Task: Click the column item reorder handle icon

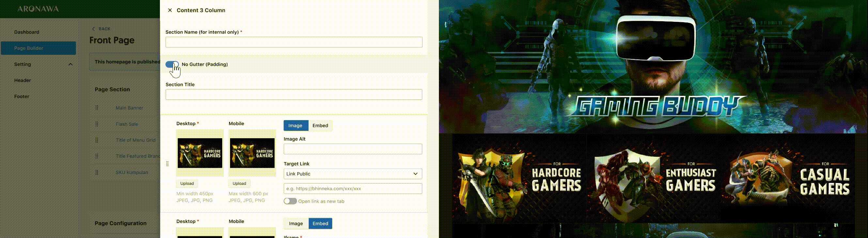Action: pos(167,164)
